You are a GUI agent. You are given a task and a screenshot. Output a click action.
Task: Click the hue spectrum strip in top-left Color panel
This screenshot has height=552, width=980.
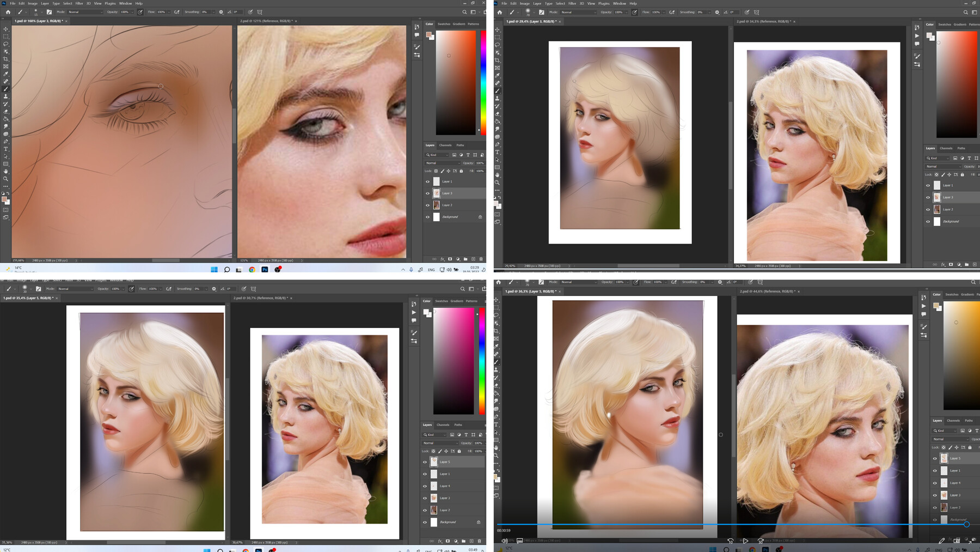pos(483,82)
